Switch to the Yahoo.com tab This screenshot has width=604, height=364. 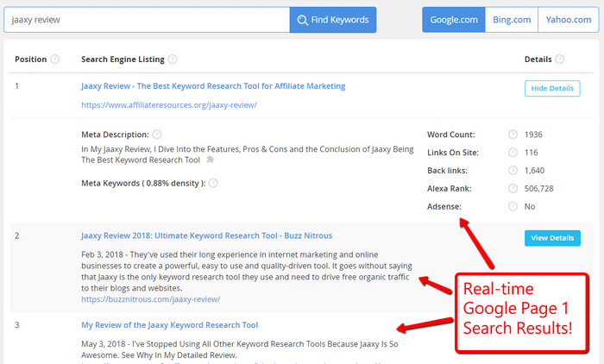click(x=568, y=20)
